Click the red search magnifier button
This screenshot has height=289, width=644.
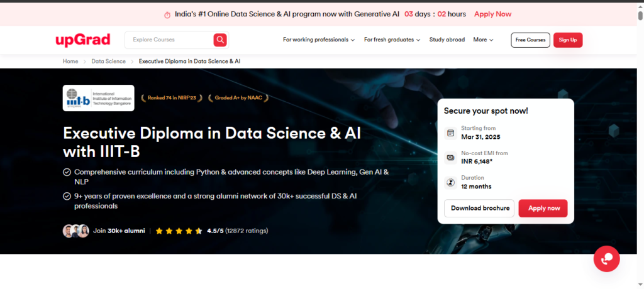coord(220,40)
